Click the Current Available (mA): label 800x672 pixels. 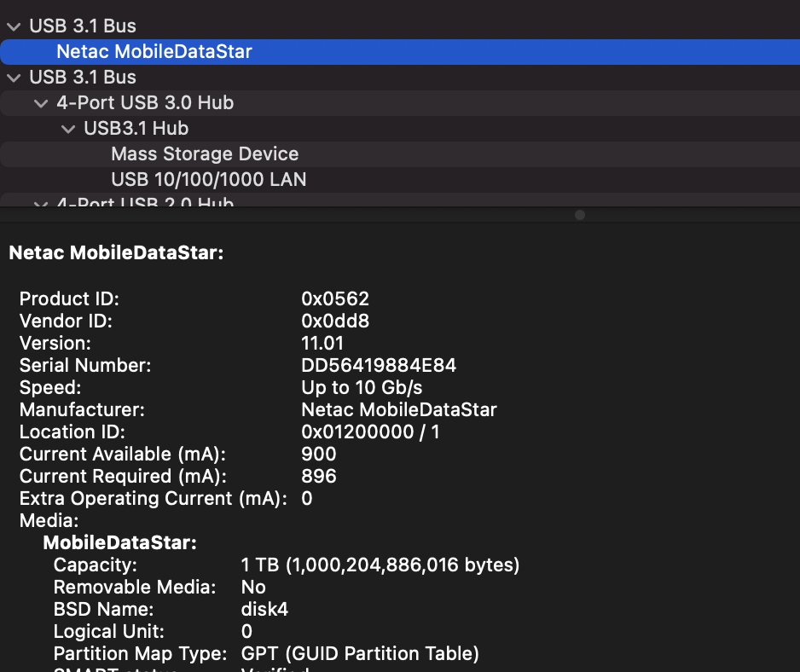[x=123, y=455]
